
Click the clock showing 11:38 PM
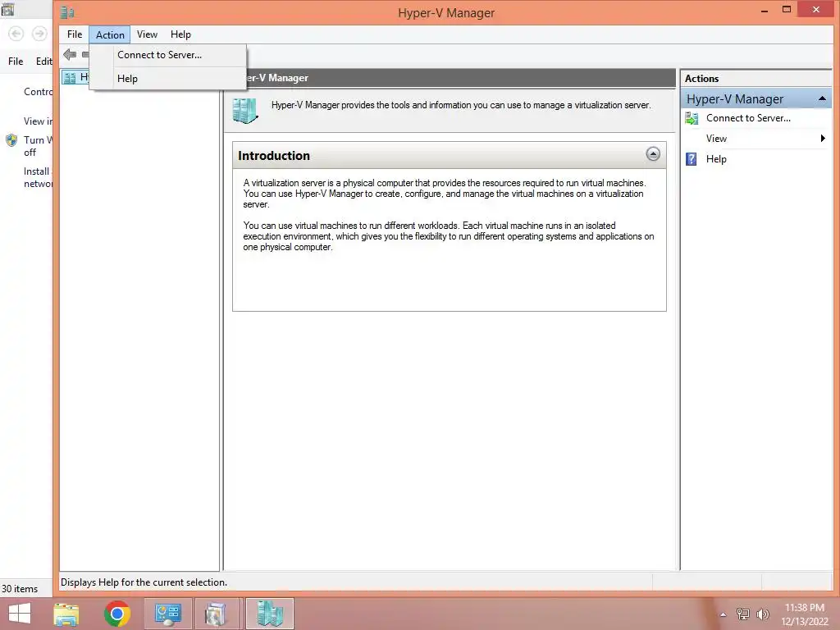pyautogui.click(x=804, y=608)
